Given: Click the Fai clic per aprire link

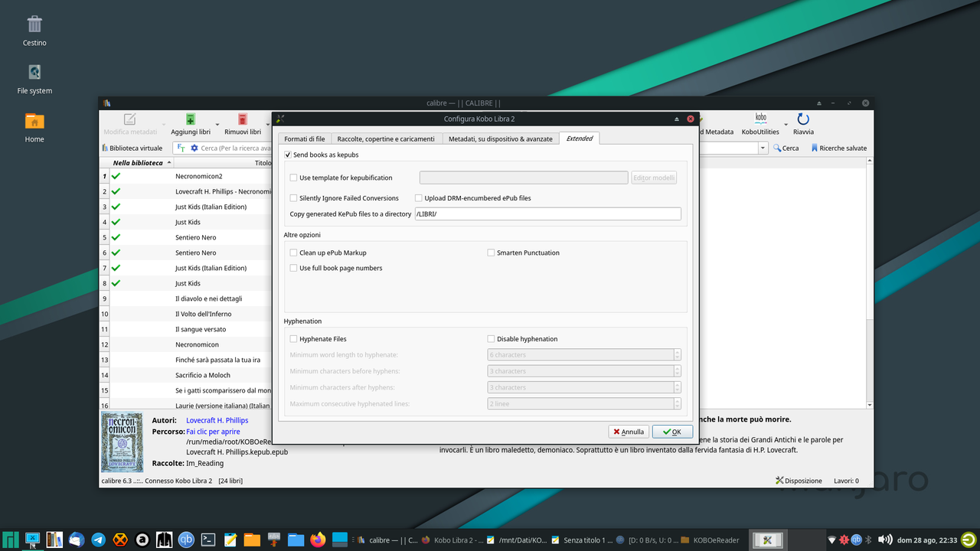Looking at the screenshot, I should click(x=213, y=432).
